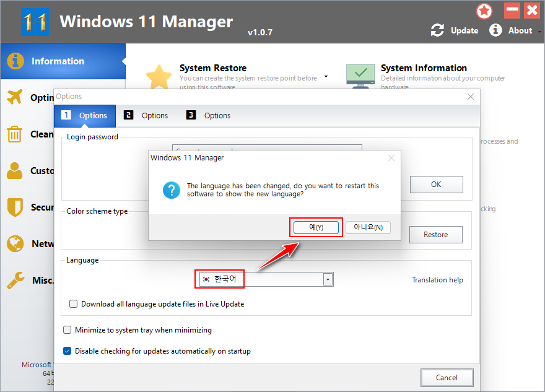
Task: Click the System Restore heading
Action: 213,68
